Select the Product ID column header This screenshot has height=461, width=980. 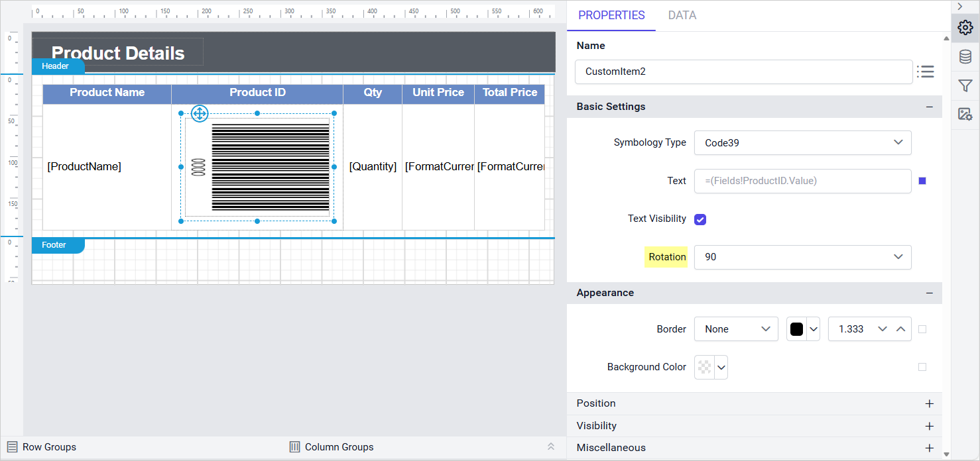pos(257,93)
